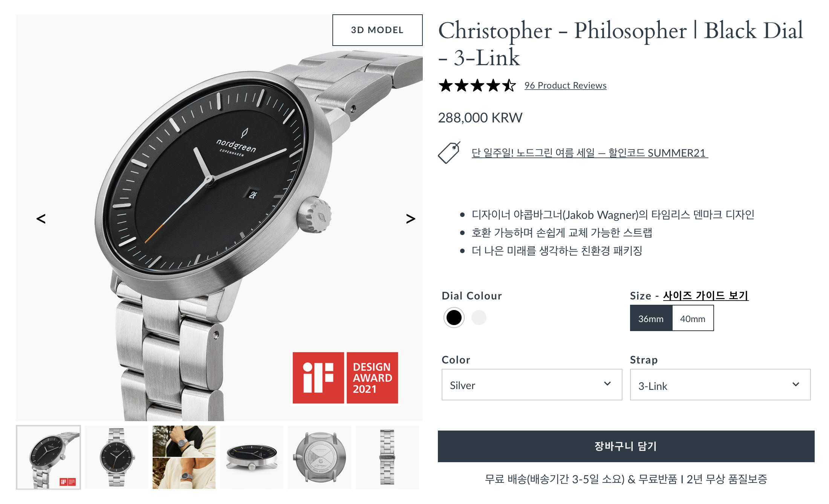Expand the Strap dropdown showing 3-Link
This screenshot has height=504, width=829.
coord(720,385)
